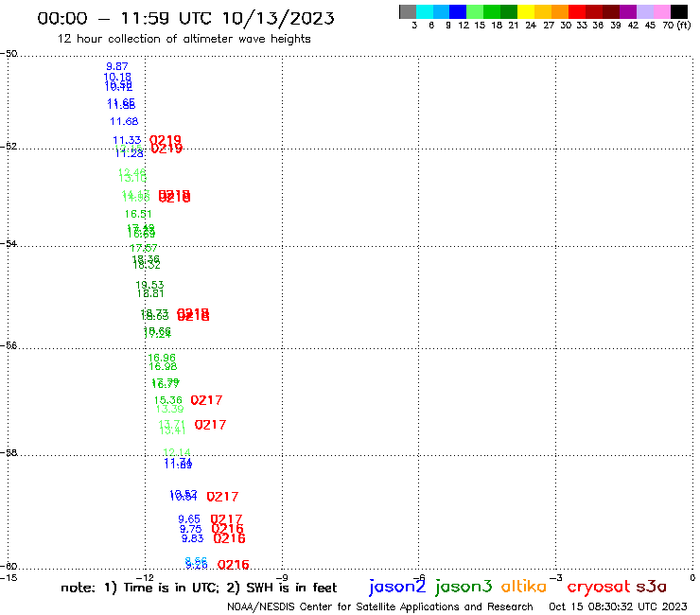Click the title '00:00 – 11:59 UTC 10/13/2023'

[x=185, y=18]
